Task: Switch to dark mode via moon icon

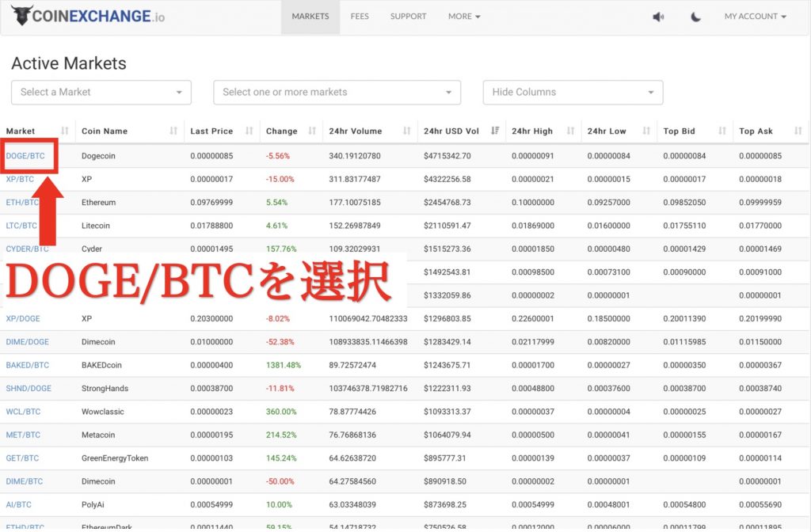Action: pyautogui.click(x=695, y=17)
